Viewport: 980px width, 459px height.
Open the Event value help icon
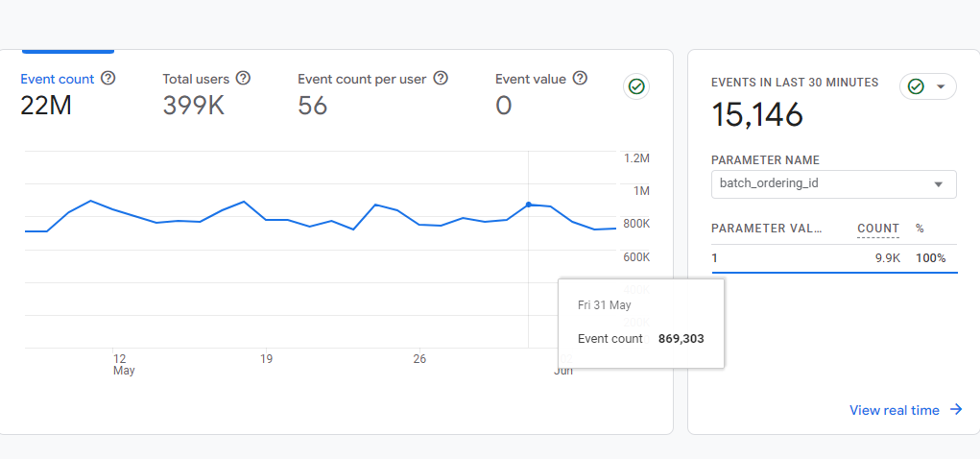[580, 79]
